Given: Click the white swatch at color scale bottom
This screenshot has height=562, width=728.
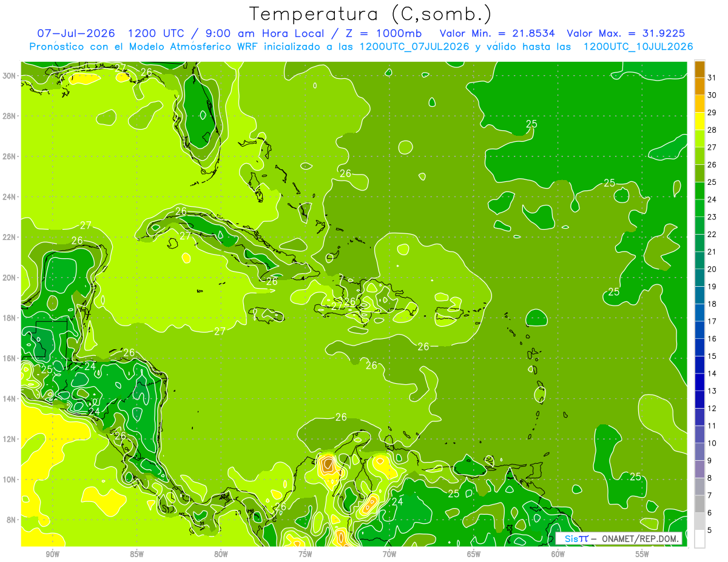Looking at the screenshot, I should (699, 539).
